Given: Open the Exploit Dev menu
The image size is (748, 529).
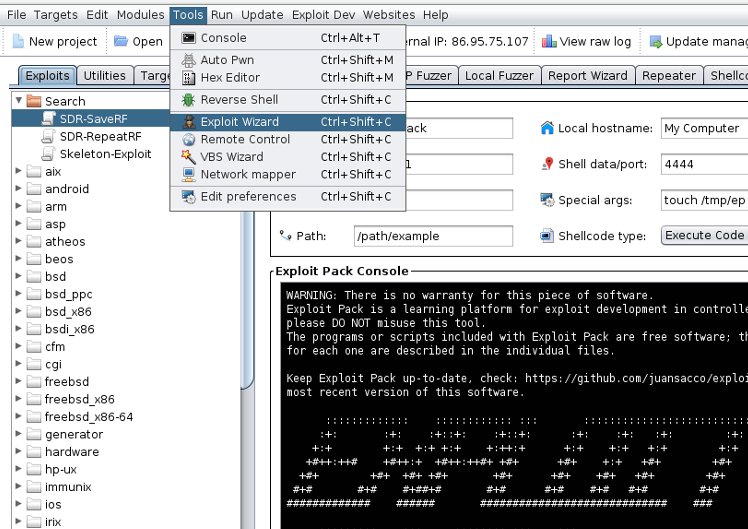Looking at the screenshot, I should click(x=323, y=15).
